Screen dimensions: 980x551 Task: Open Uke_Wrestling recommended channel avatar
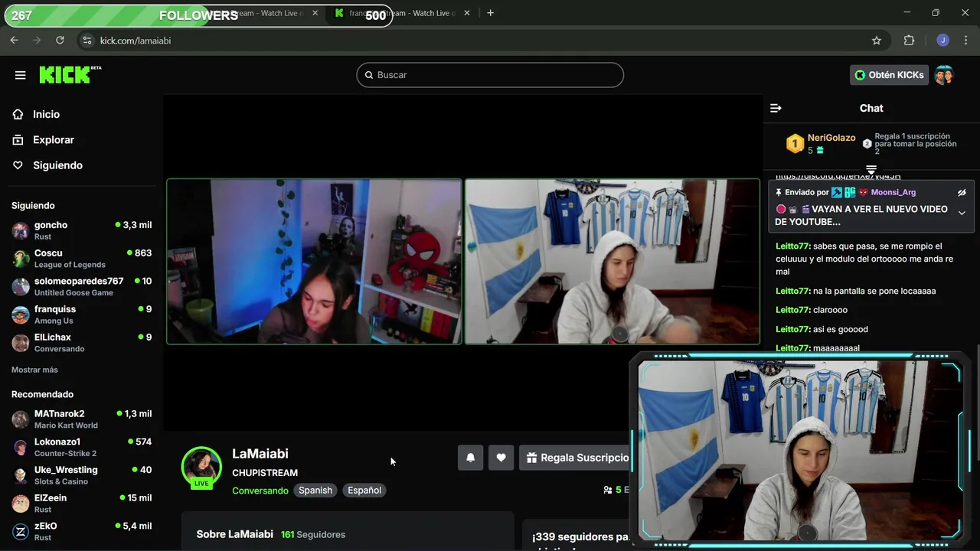point(21,475)
